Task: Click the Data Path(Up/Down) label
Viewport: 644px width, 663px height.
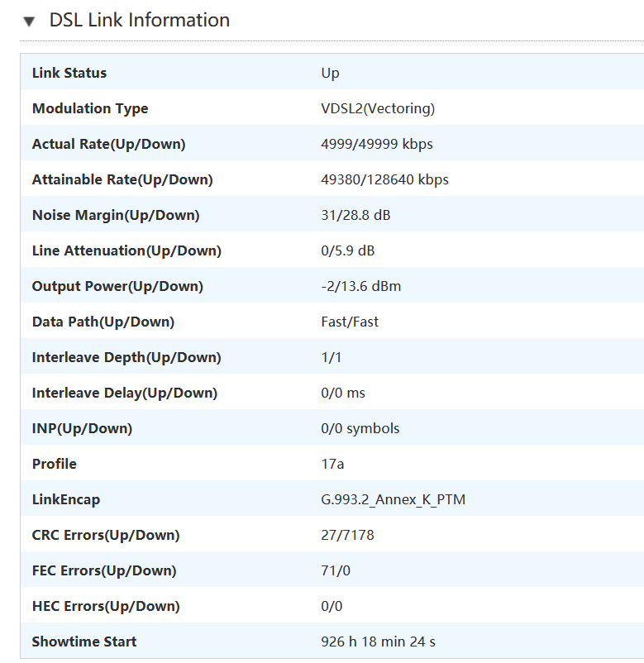Action: pos(103,322)
